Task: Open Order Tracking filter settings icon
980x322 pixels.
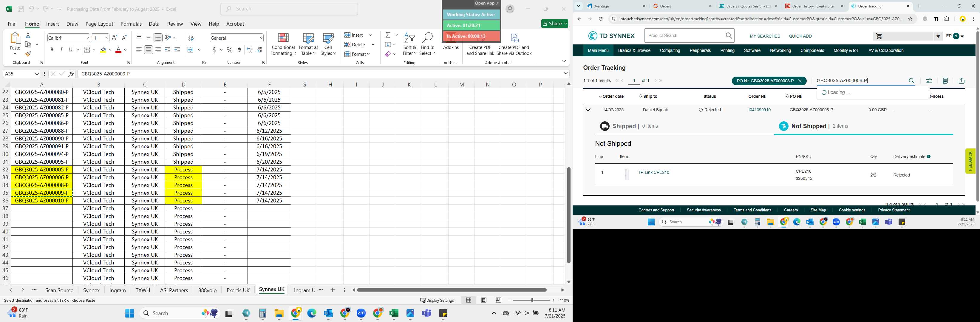Action: coord(929,80)
